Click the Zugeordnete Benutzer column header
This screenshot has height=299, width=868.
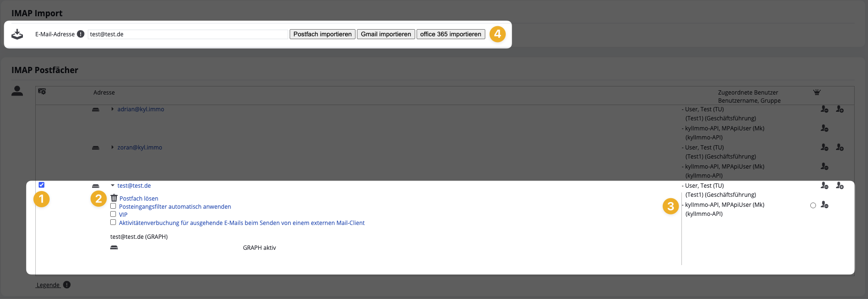coord(748,93)
